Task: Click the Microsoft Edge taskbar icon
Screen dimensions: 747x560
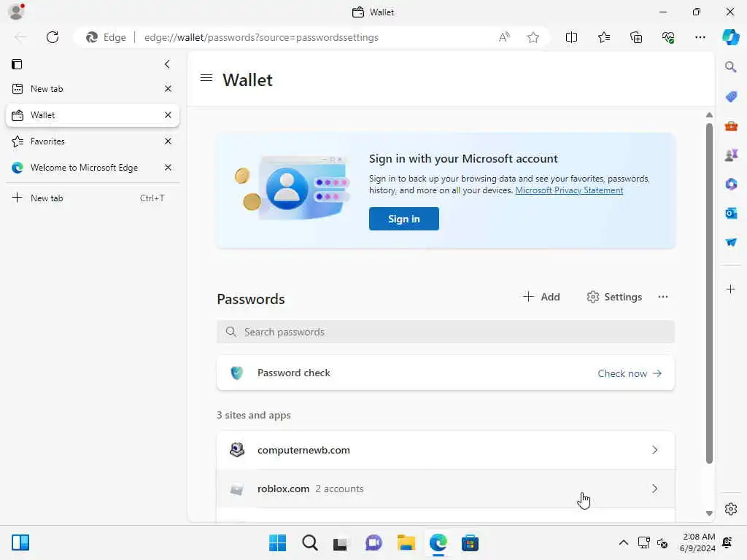Action: click(x=438, y=542)
